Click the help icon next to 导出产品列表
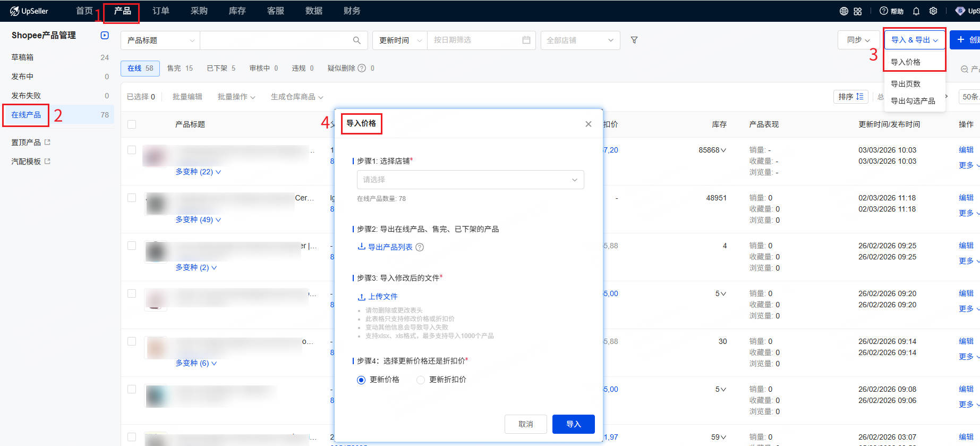 (x=420, y=247)
